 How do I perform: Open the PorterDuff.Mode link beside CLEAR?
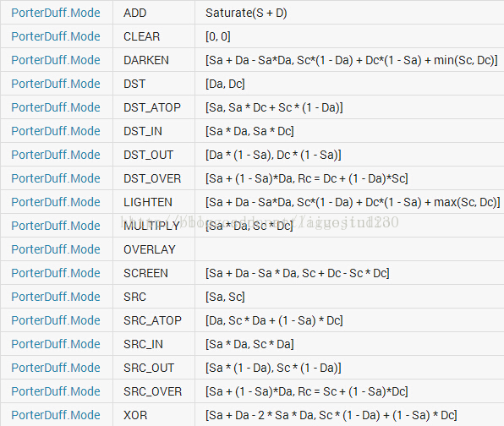point(56,36)
